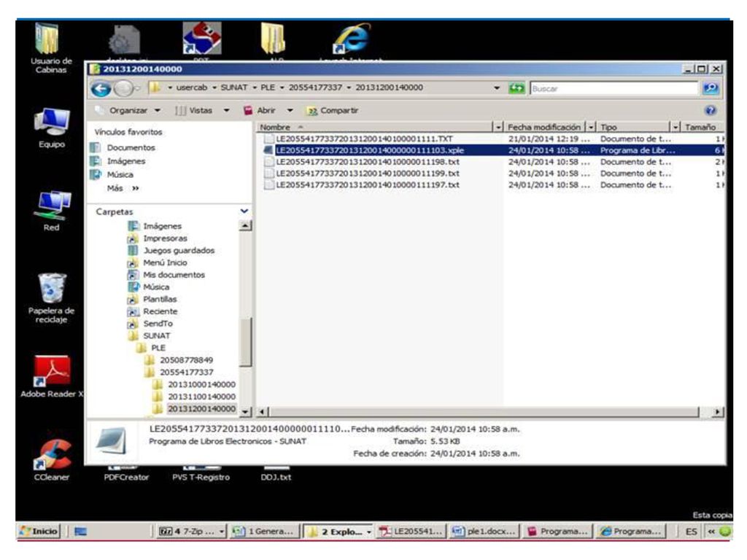Select Juegos guardados in folder tree
This screenshot has height=560, width=747.
point(179,251)
